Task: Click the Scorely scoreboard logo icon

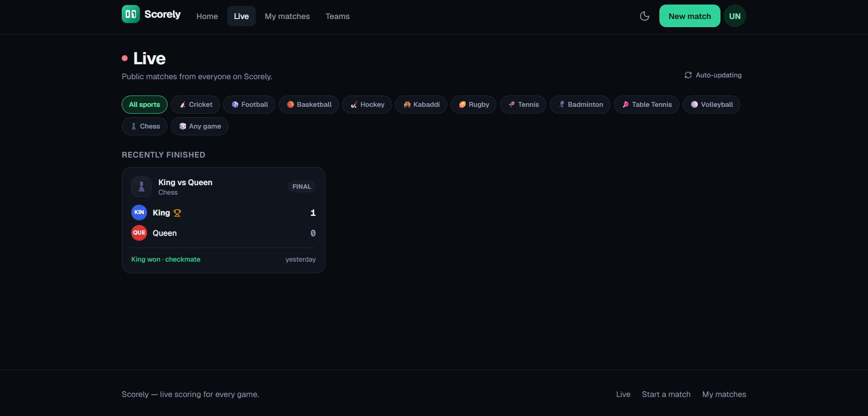Action: tap(131, 14)
